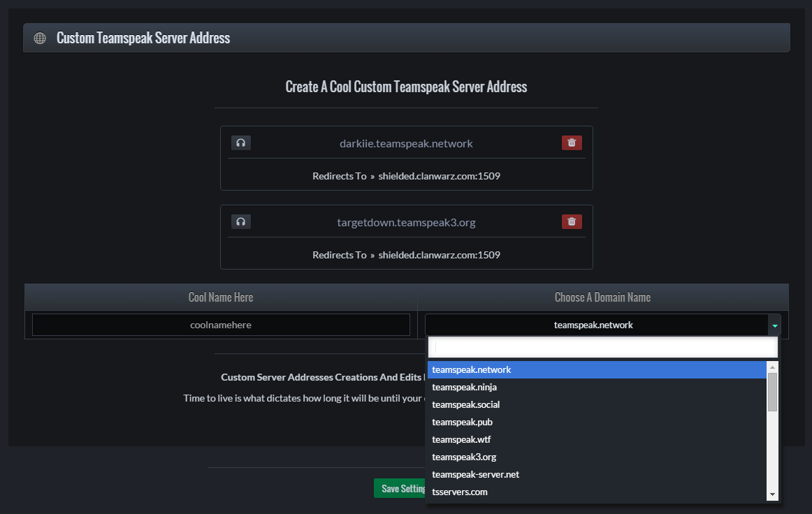Image resolution: width=812 pixels, height=514 pixels.
Task: Click the redirect target under targetdown.teamspeak3.org
Action: click(439, 255)
